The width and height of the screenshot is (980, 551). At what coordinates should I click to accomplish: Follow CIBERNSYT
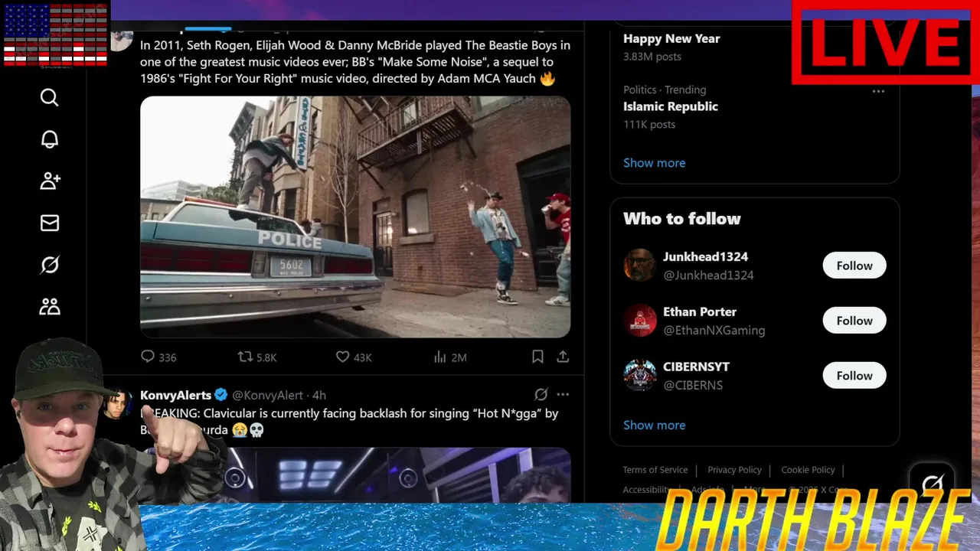(x=854, y=376)
